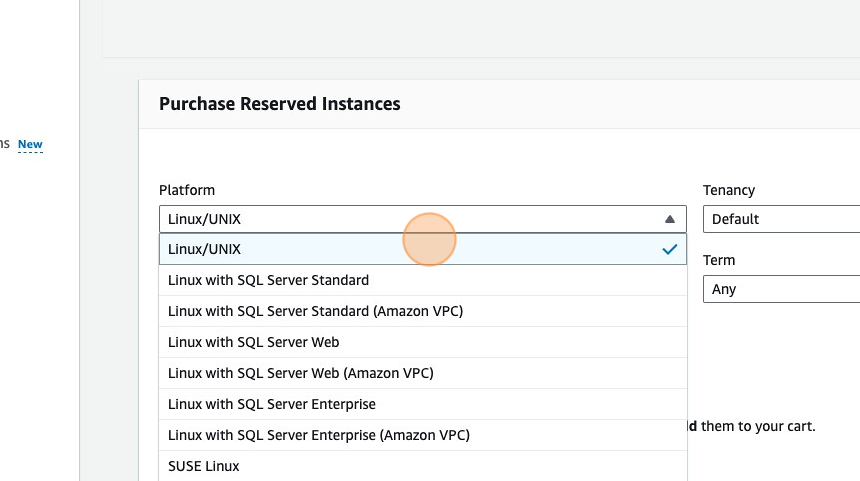Click the Platform combo box field
This screenshot has height=481, width=860.
click(400, 219)
